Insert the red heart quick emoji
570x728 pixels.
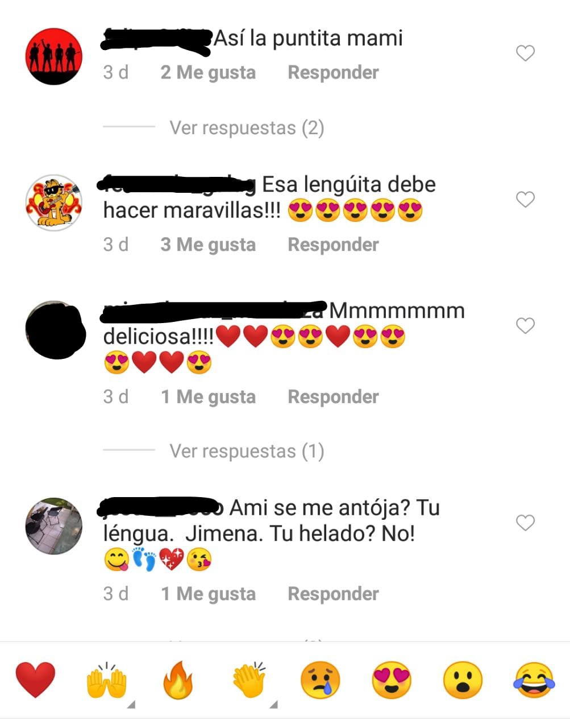click(35, 680)
